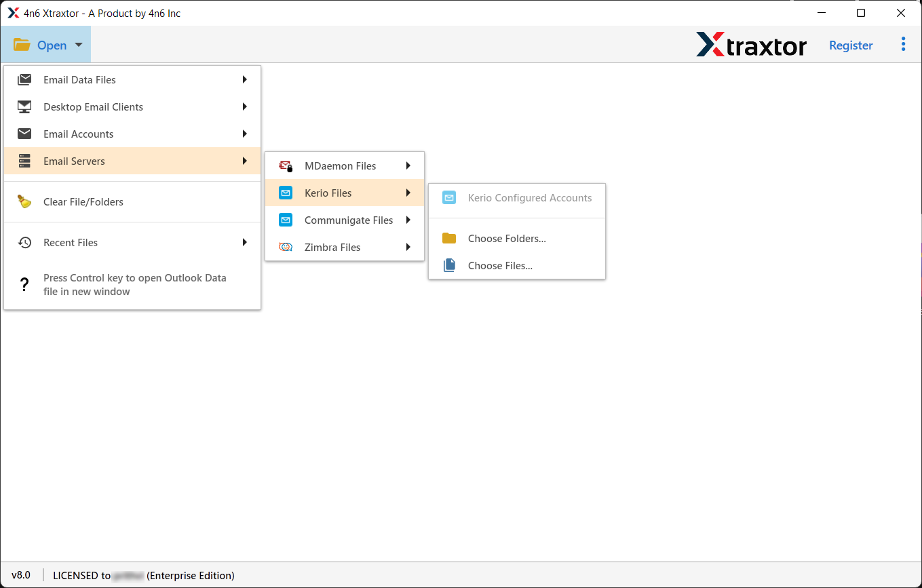Choose the Communigate Files menu option
The image size is (922, 588).
tap(349, 220)
